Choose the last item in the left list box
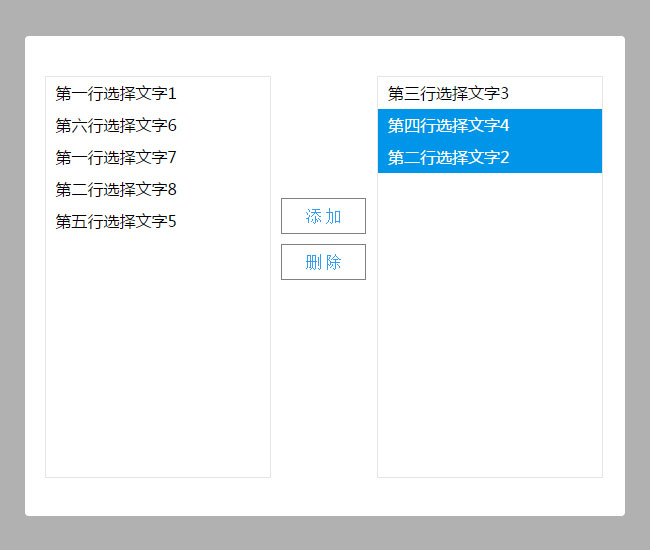The height and width of the screenshot is (550, 650). tap(116, 222)
